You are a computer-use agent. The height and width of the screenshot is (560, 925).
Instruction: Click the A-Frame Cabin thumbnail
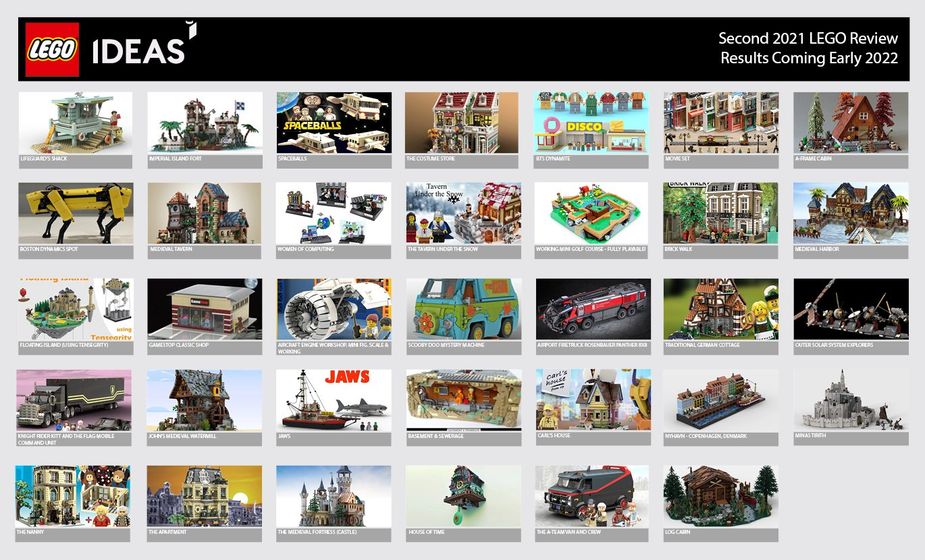pyautogui.click(x=850, y=123)
